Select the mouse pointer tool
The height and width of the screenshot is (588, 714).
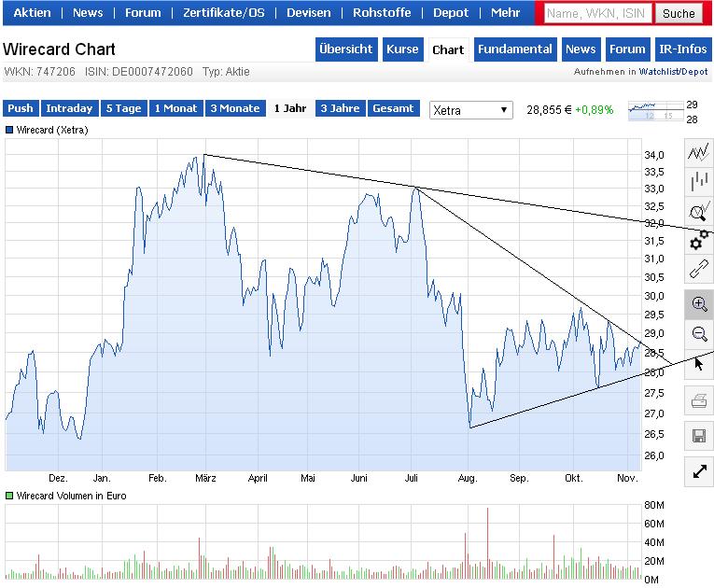tap(698, 363)
